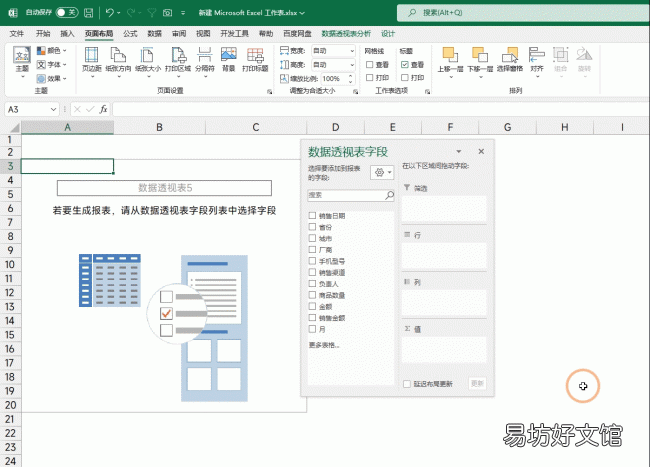Screen dimensions: 650x467
Task: Click the Excel app icon in title bar
Action: click(13, 13)
